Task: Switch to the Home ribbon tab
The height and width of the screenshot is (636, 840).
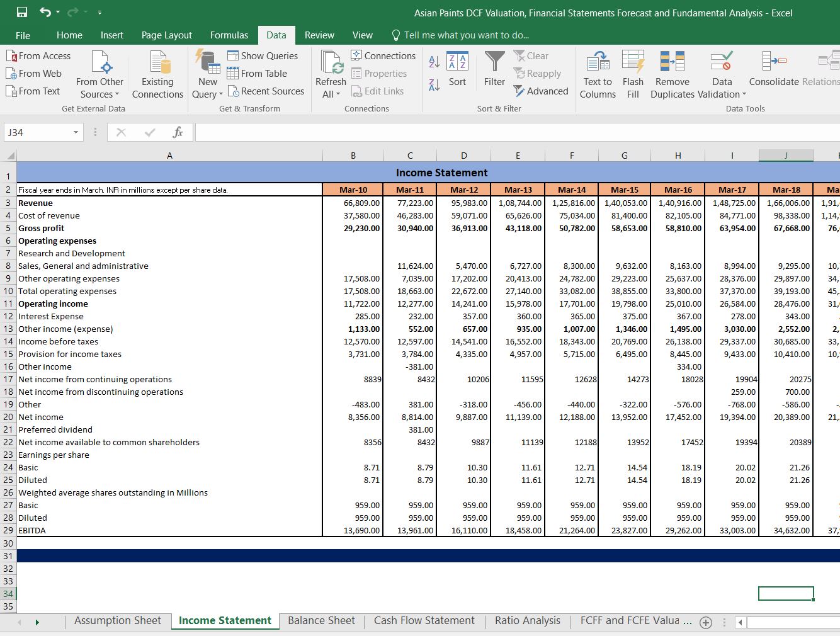Action: point(69,35)
